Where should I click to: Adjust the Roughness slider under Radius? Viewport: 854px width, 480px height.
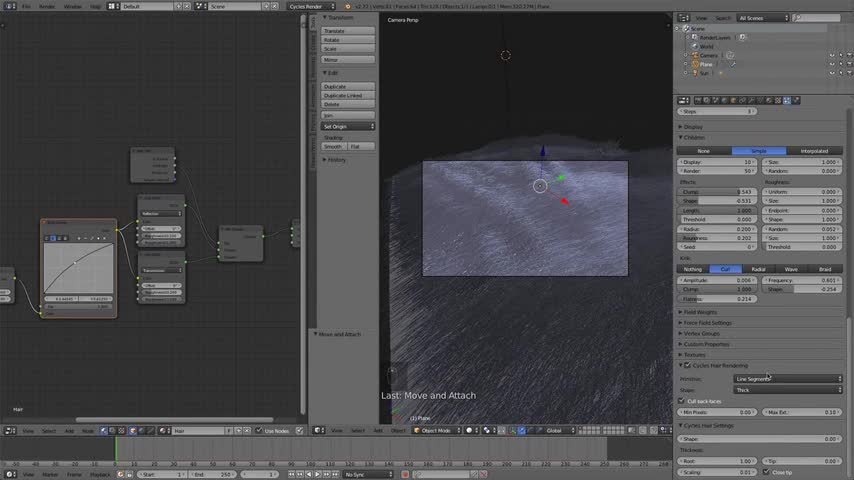717,238
